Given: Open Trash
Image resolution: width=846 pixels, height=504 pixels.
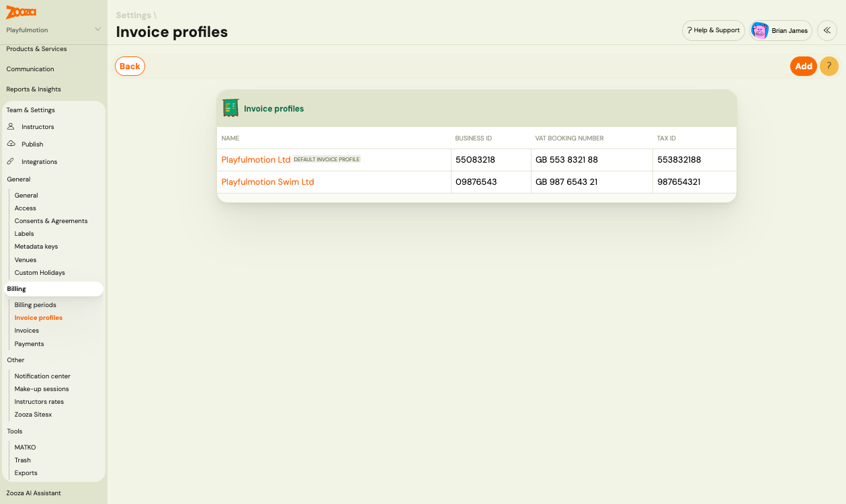Looking at the screenshot, I should pos(23,460).
